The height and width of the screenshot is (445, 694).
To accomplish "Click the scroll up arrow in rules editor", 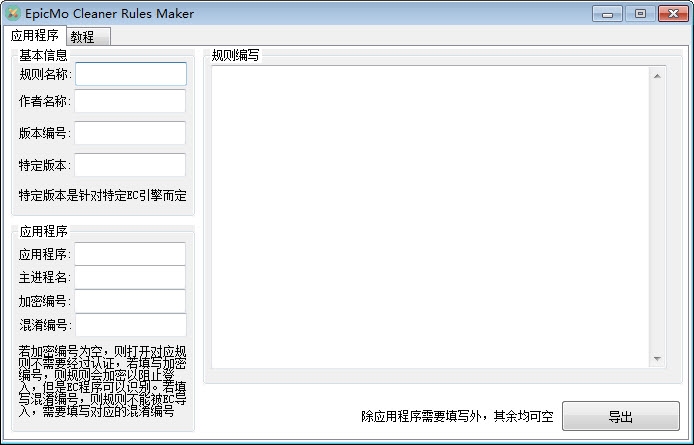I will (x=657, y=76).
